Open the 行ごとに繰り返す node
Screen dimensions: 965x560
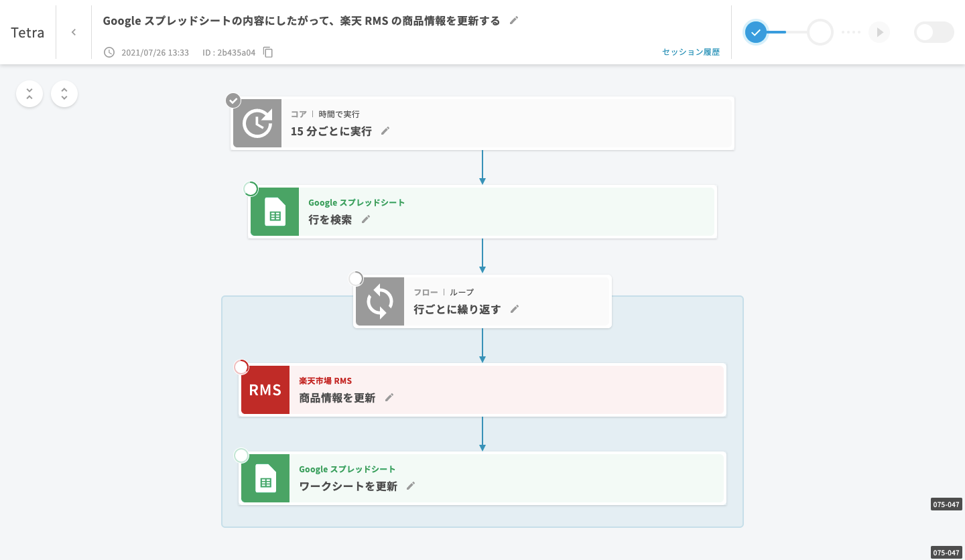482,301
